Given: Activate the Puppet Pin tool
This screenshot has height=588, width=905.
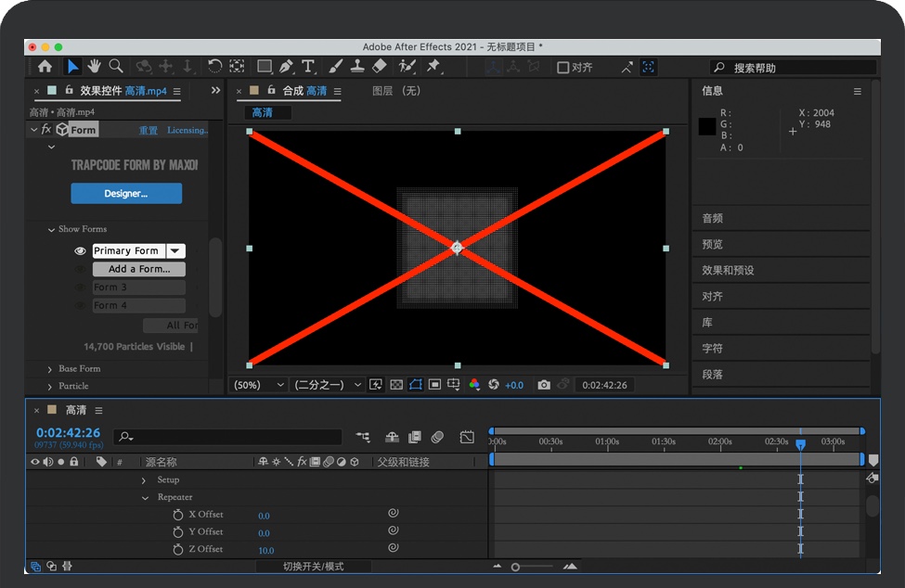Looking at the screenshot, I should point(433,66).
